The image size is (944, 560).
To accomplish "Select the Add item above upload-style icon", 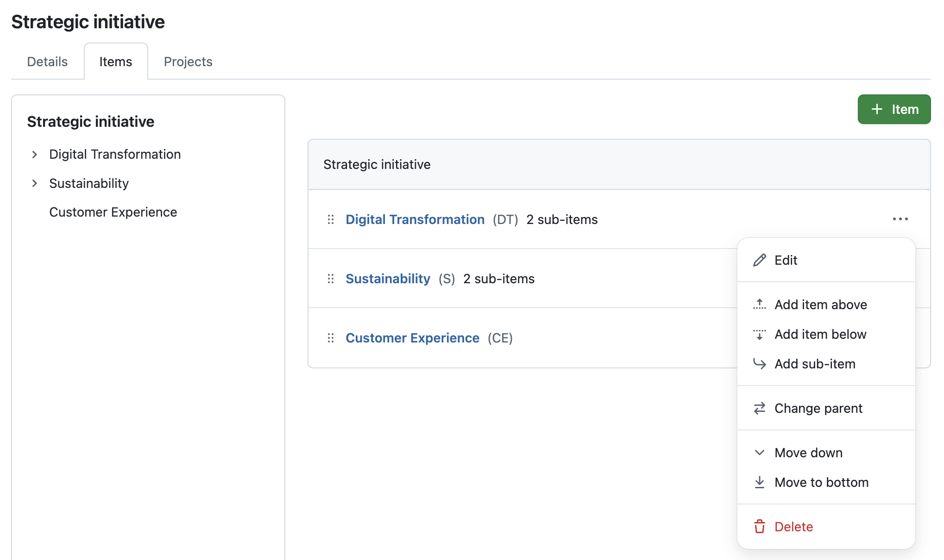I will click(760, 304).
